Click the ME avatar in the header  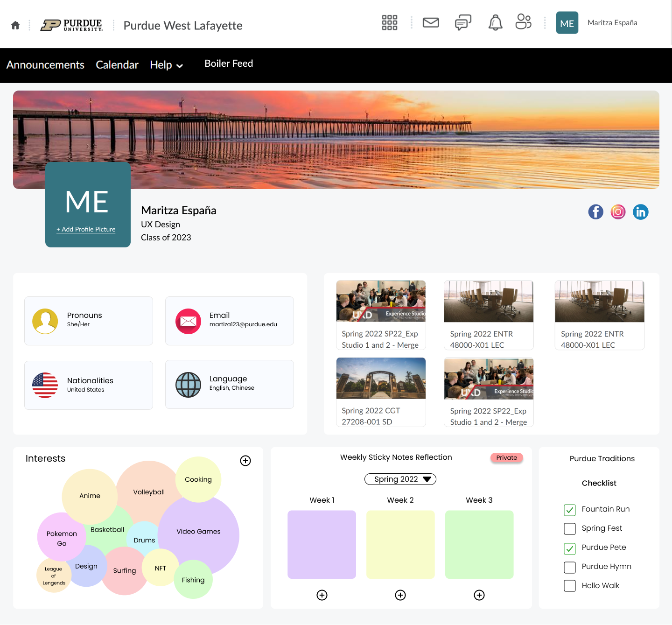coord(567,23)
